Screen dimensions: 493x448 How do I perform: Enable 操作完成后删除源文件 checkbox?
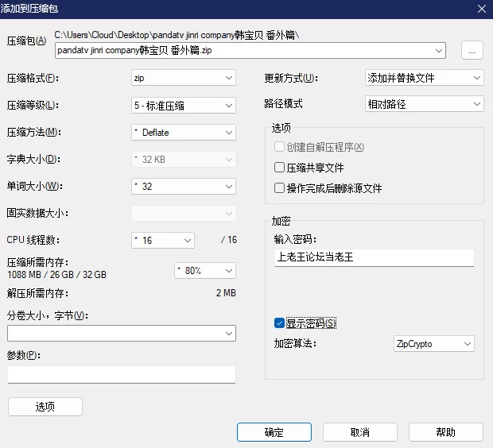[x=279, y=188]
